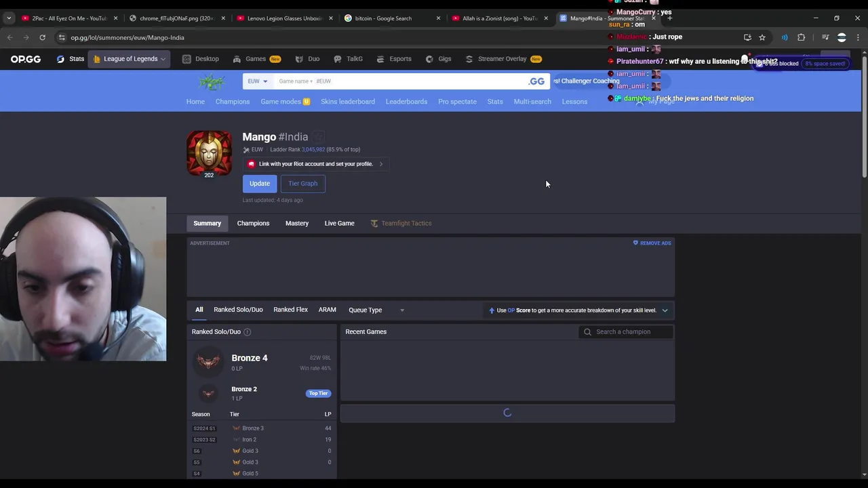Open the Streamer Overlay link
868x488 pixels.
[x=503, y=59]
